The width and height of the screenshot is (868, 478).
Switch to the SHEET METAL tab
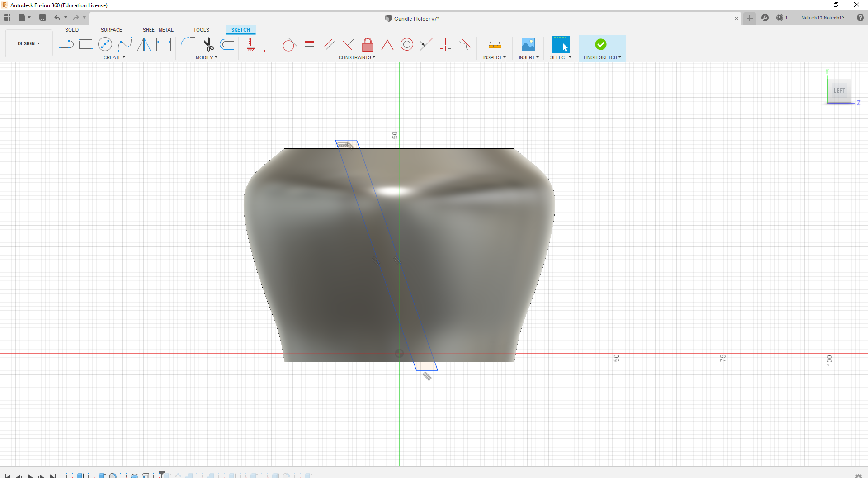(x=158, y=30)
